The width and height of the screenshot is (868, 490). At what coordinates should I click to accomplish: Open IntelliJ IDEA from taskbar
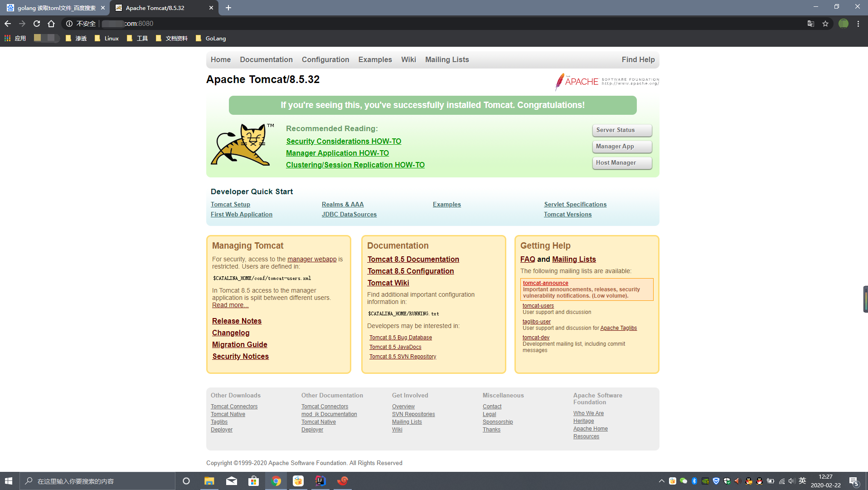tap(320, 481)
